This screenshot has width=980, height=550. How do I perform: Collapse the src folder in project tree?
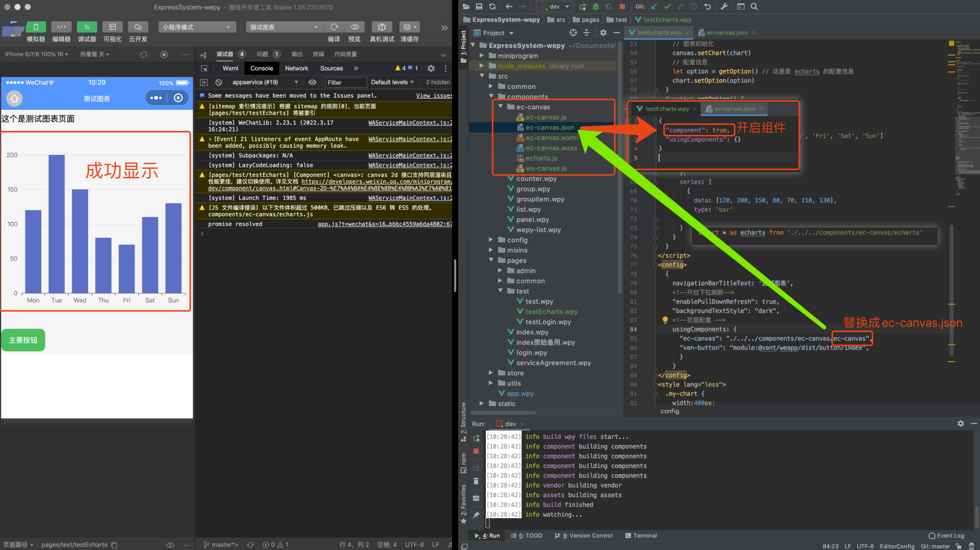tap(482, 76)
